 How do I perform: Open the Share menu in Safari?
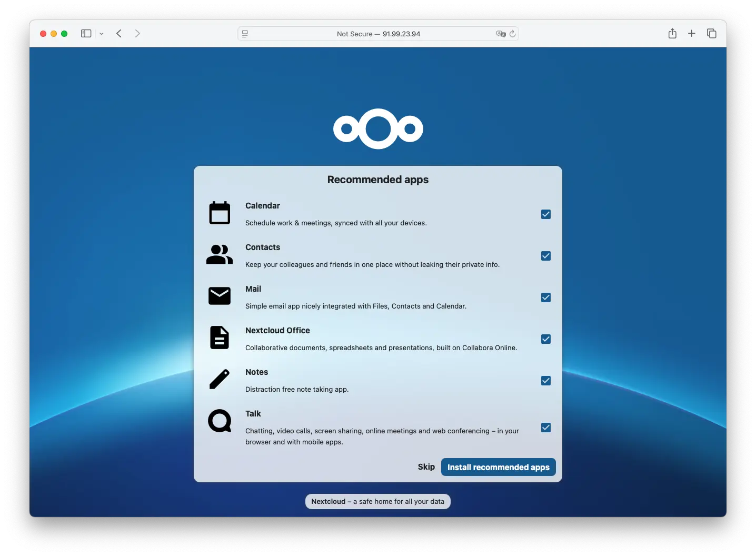(x=672, y=33)
